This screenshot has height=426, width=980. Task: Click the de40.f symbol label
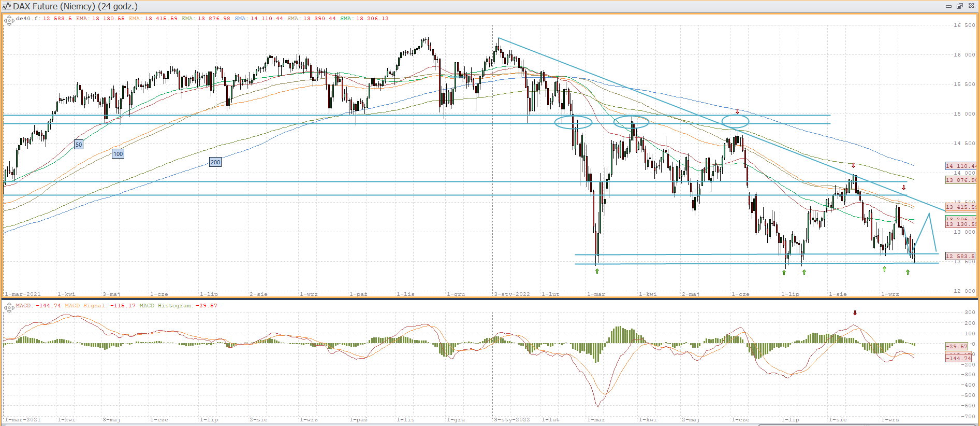(x=28, y=19)
